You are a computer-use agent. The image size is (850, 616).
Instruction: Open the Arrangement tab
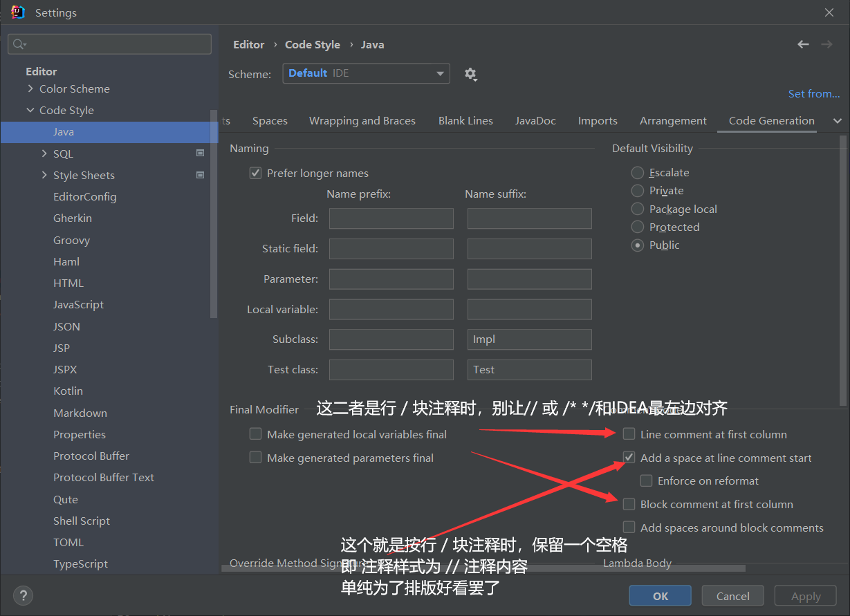click(673, 121)
